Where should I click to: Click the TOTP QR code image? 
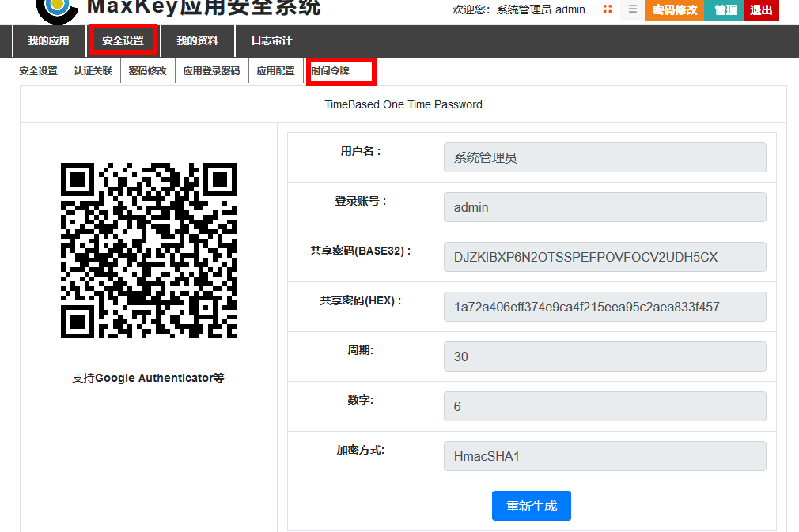tap(149, 251)
